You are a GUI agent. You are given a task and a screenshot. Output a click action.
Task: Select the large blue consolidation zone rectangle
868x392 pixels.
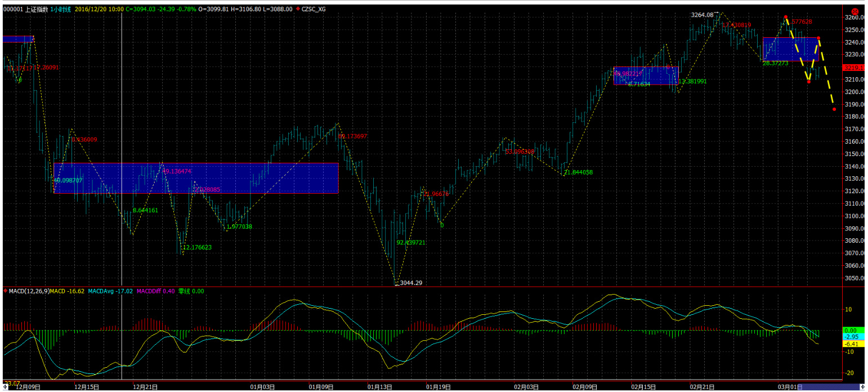(196, 178)
